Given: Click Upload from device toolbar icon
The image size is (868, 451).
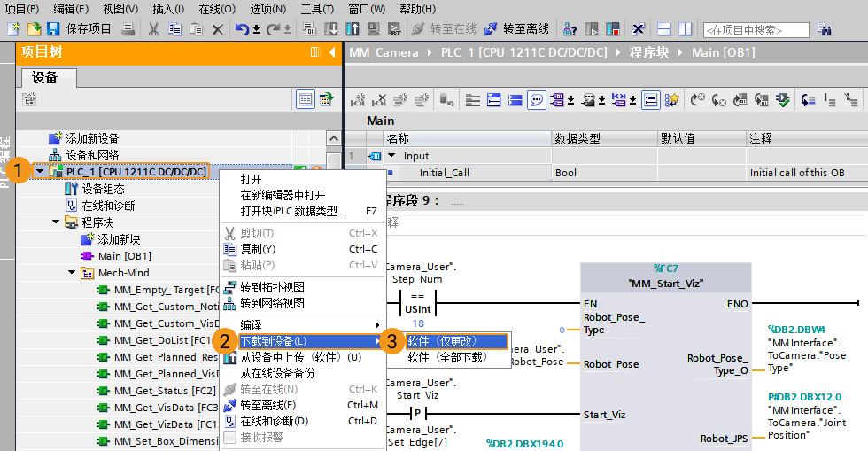Looking at the screenshot, I should pos(353,29).
